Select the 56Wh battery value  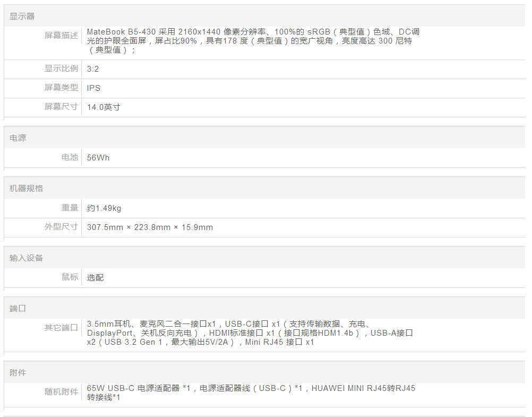pyautogui.click(x=98, y=158)
